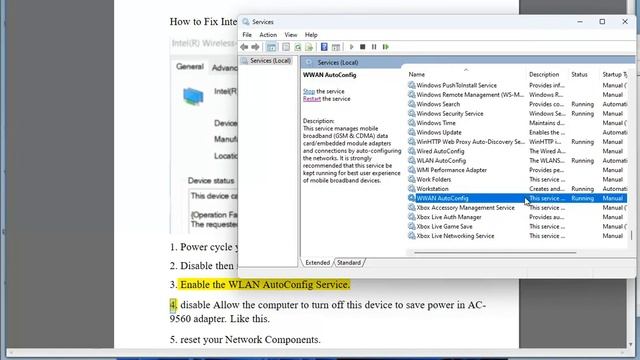This screenshot has height=360, width=640.
Task: Click the network adapter icon in document
Action: coord(193,97)
